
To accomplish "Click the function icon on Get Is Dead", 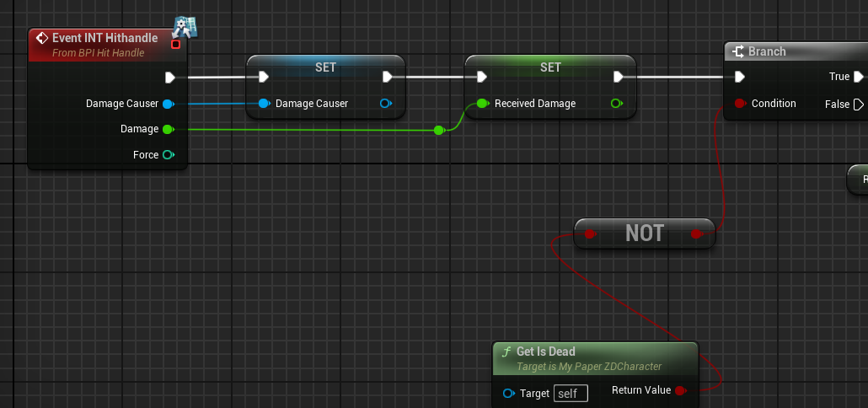I will (506, 352).
